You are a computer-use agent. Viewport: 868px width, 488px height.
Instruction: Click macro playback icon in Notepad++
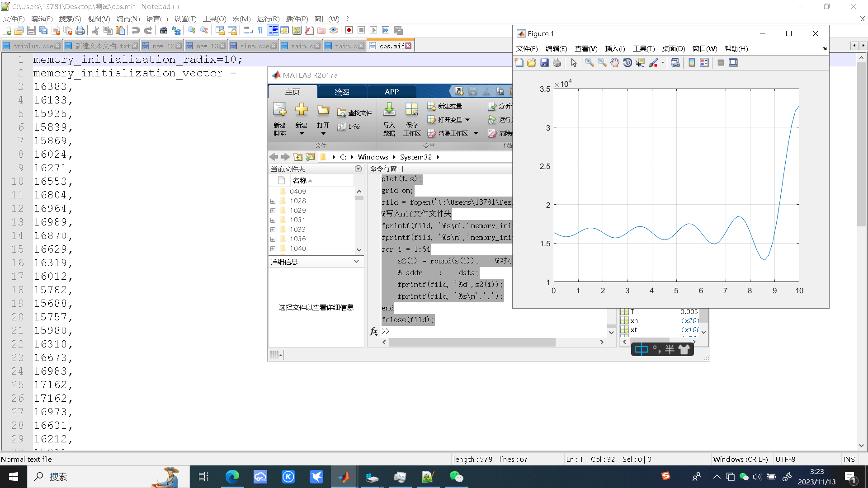click(x=373, y=30)
